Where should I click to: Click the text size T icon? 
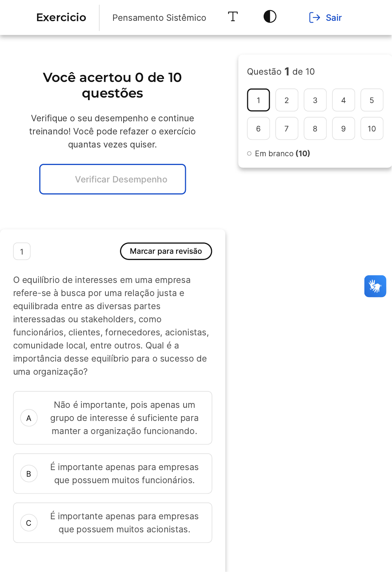click(x=233, y=17)
